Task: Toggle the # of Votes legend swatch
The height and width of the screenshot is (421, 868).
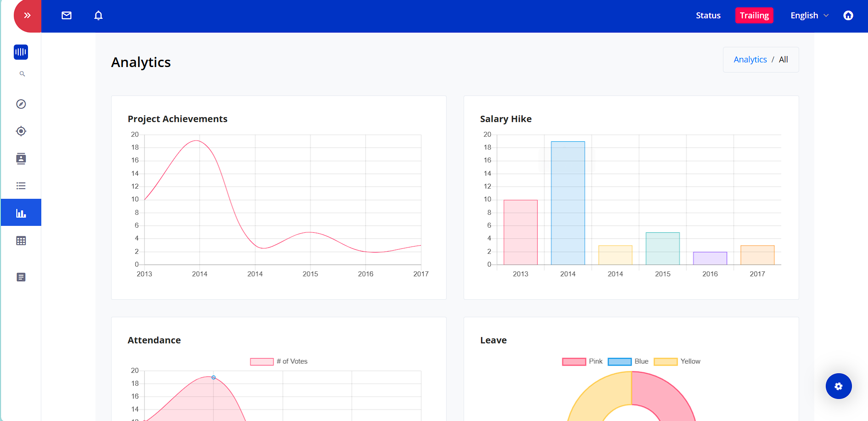Action: 262,362
